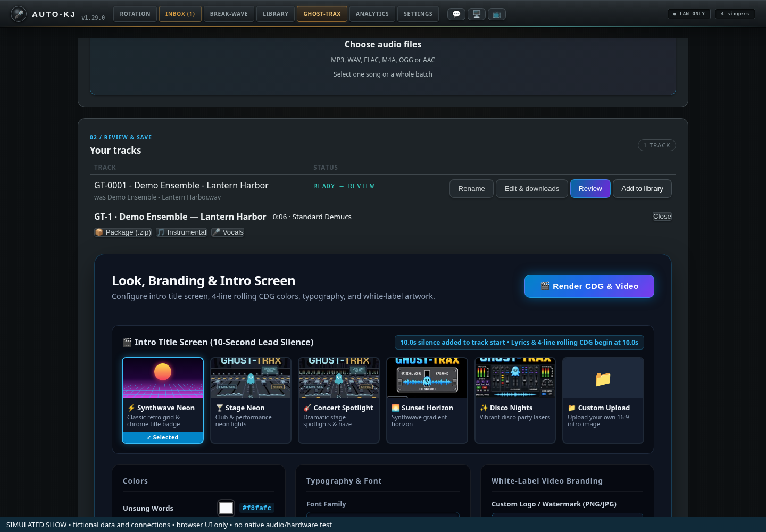
Task: Click the 4 singers badge
Action: (x=735, y=14)
